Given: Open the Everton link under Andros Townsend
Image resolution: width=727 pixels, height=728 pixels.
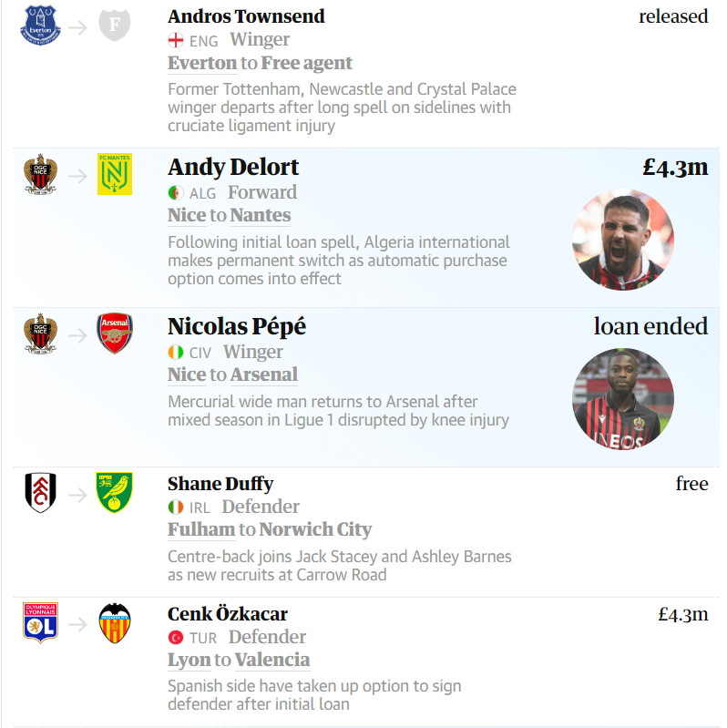Looking at the screenshot, I should [202, 63].
